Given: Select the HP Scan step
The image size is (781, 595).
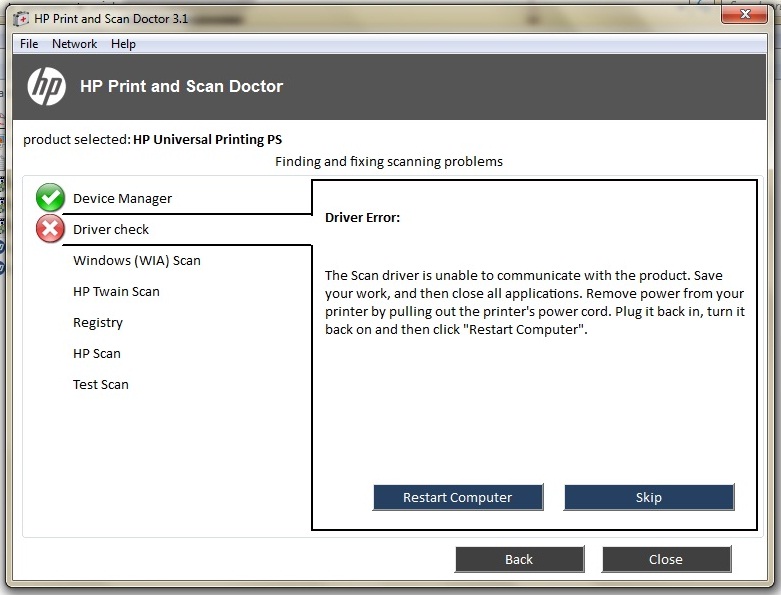Looking at the screenshot, I should [97, 354].
